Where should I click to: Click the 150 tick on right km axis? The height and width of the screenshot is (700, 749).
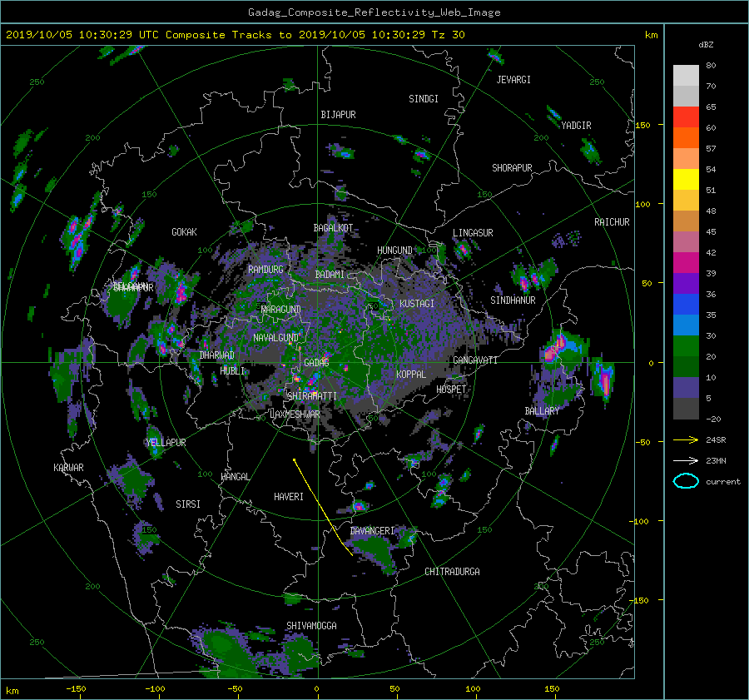643,125
